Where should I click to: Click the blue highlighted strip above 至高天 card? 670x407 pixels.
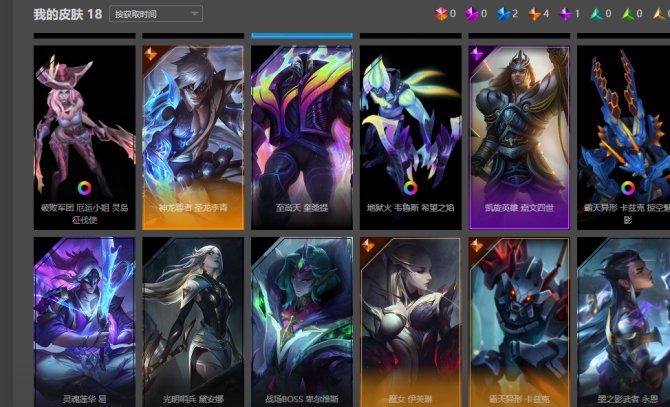point(302,35)
